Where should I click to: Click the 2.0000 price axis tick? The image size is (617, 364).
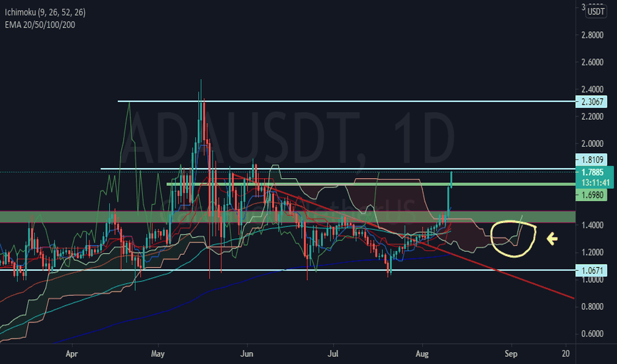[x=593, y=144]
